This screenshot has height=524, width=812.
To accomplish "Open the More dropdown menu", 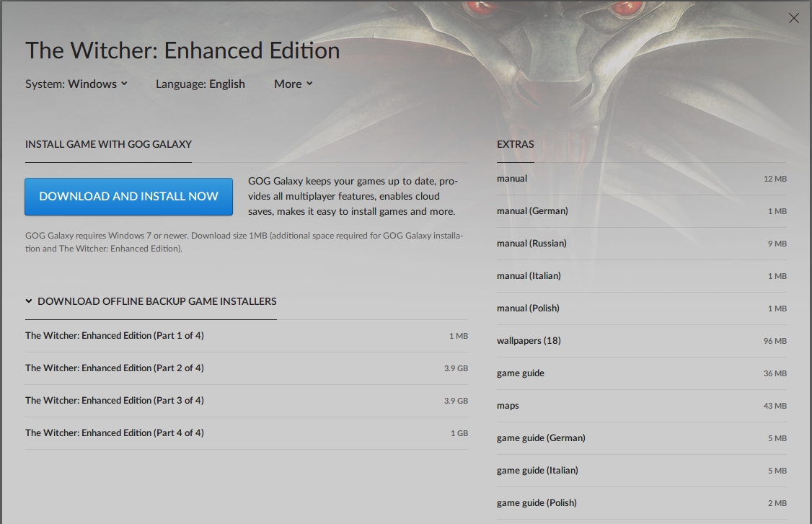I will coord(293,84).
